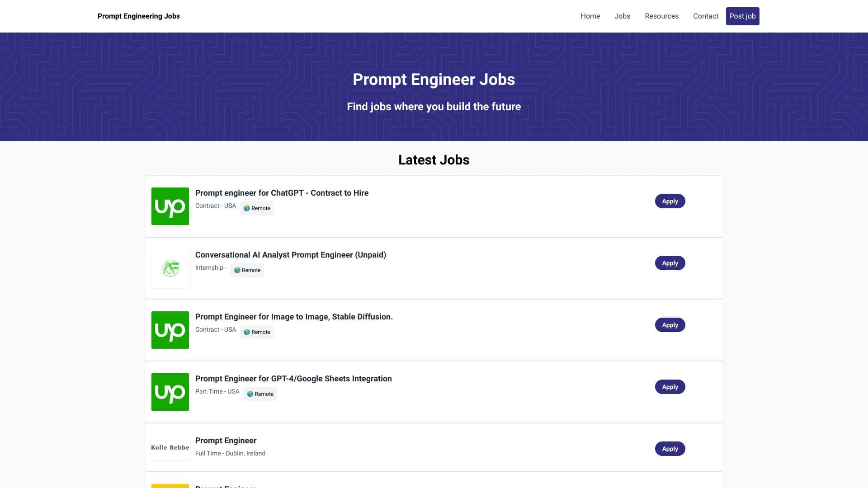Apply to the Prompt Engineer role in Dublin
Image resolution: width=868 pixels, height=488 pixels.
point(670,449)
